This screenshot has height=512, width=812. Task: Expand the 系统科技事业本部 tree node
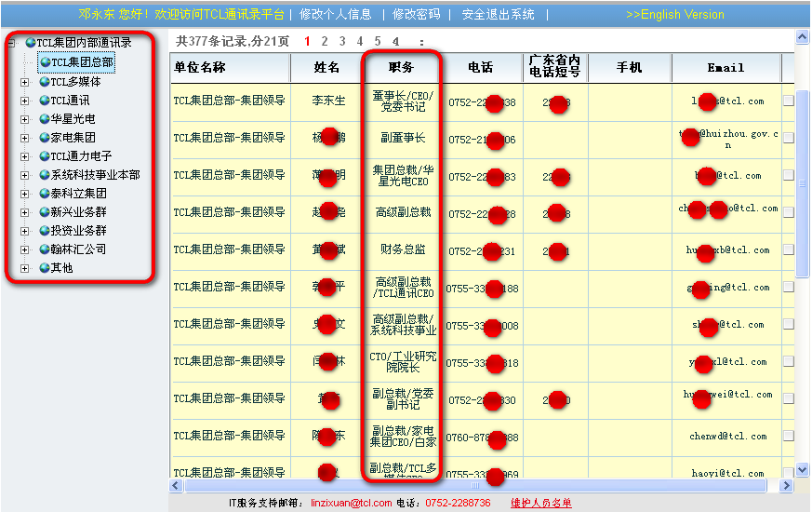coord(24,176)
